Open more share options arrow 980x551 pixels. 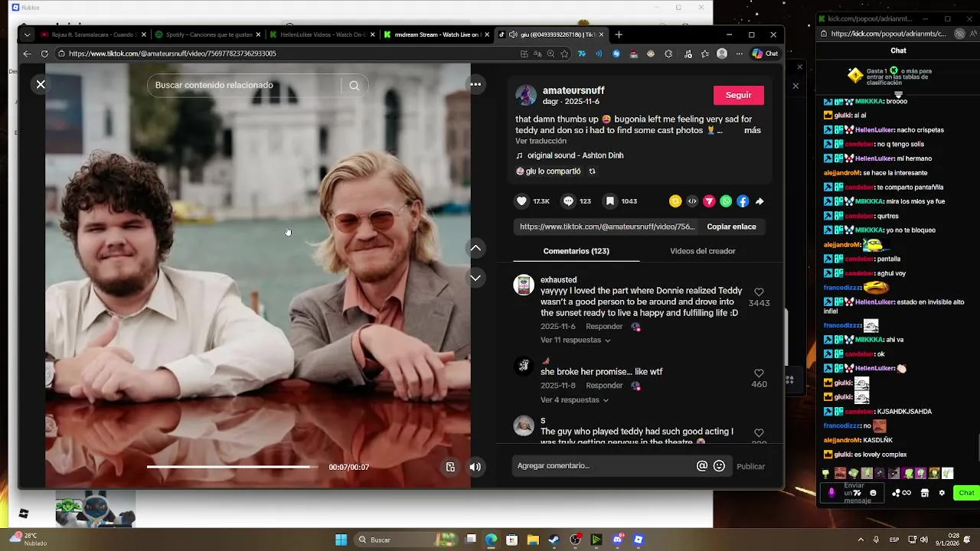pyautogui.click(x=759, y=201)
